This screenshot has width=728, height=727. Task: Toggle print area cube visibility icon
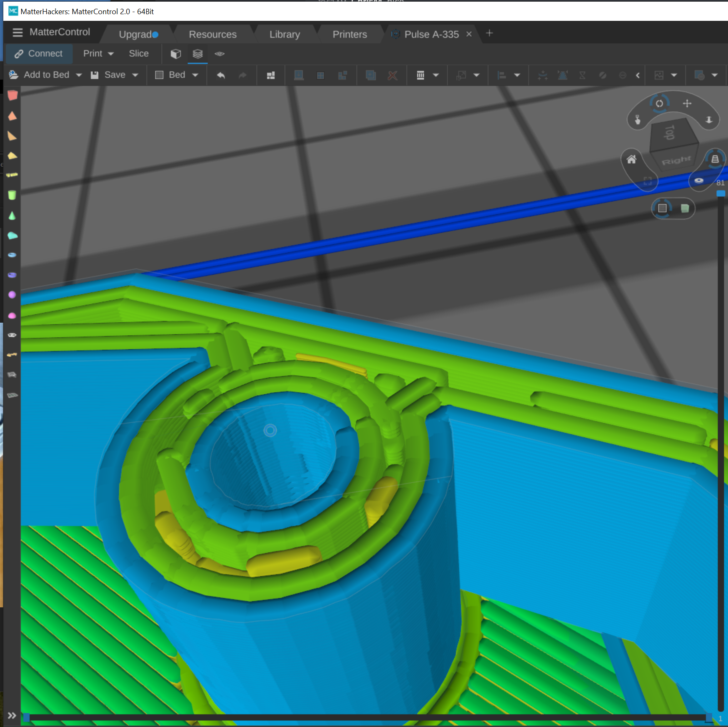684,208
